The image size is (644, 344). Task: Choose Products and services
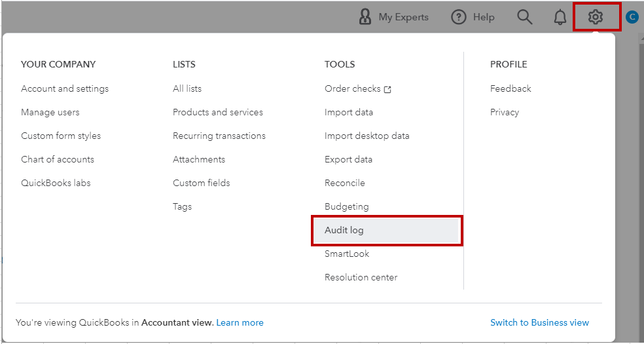click(x=218, y=112)
